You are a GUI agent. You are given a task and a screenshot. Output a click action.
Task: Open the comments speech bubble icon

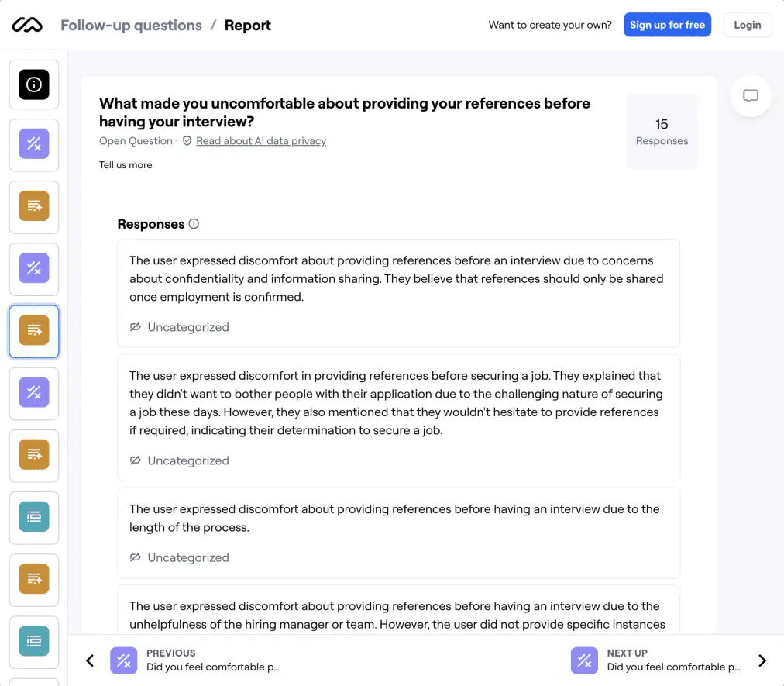pos(751,96)
